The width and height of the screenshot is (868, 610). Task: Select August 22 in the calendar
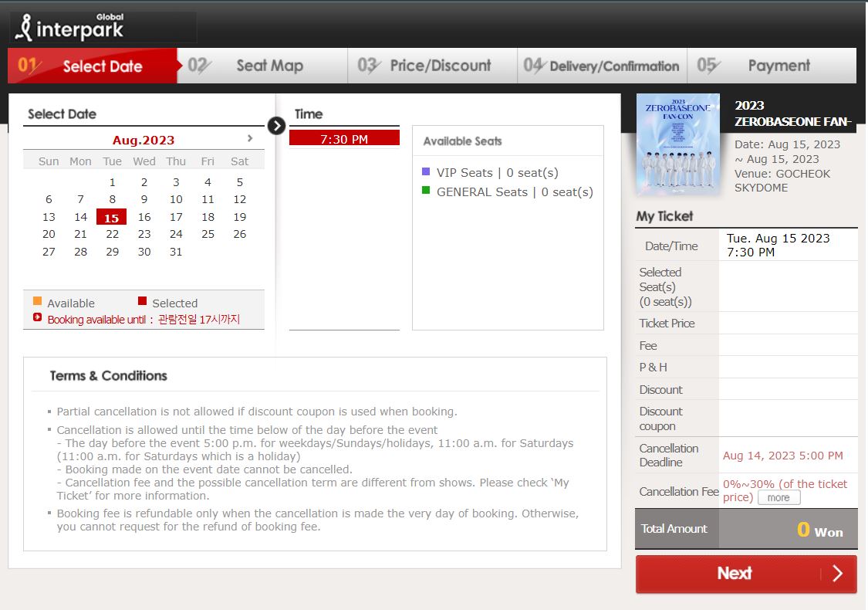(x=113, y=235)
